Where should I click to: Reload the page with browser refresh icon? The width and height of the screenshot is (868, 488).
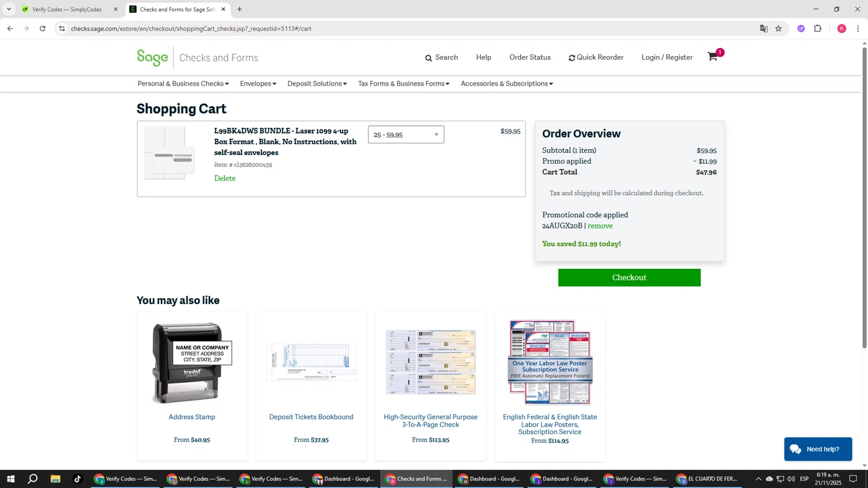pos(42,28)
